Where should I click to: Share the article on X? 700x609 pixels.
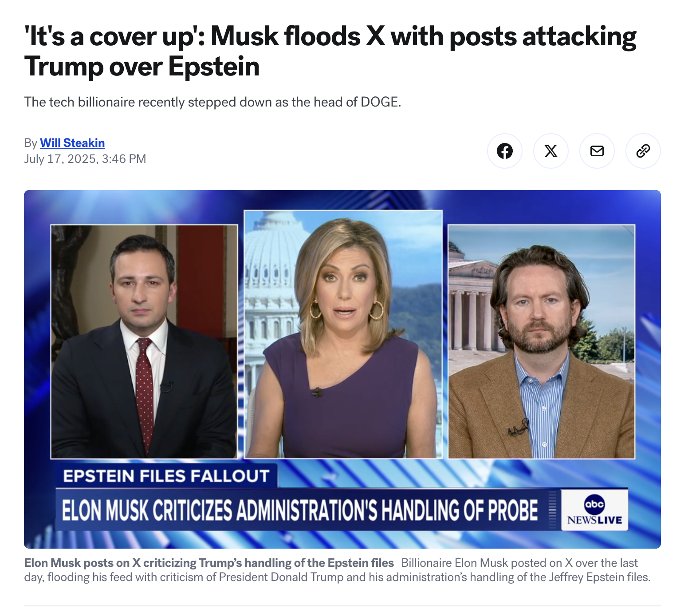pyautogui.click(x=551, y=151)
